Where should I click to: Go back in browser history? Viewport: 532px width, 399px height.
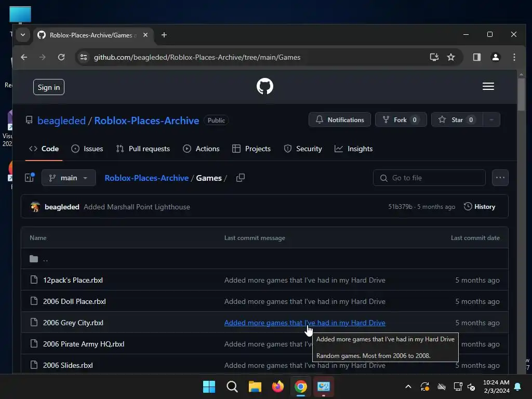point(24,57)
